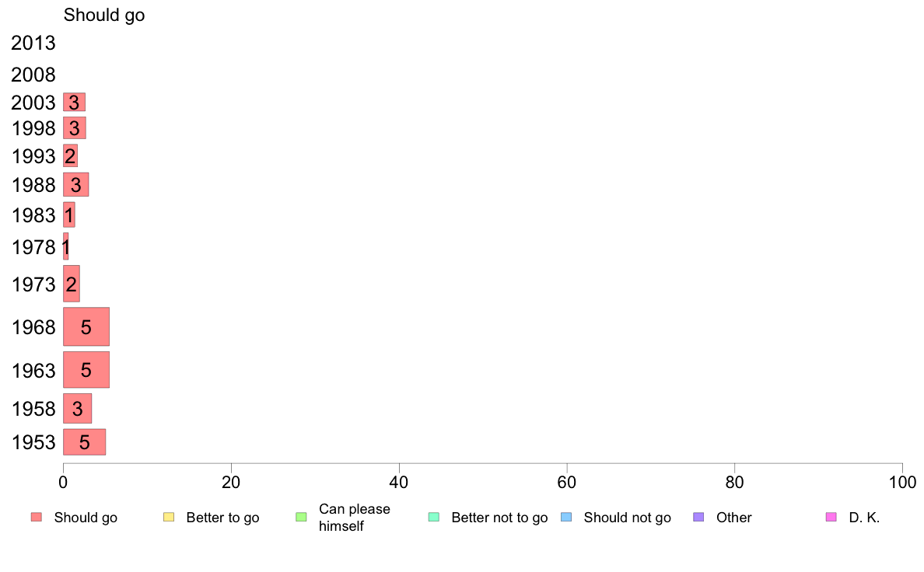Image resolution: width=924 pixels, height=572 pixels.
Task: Click the pink D. K. legend swatch
Action: 831,518
